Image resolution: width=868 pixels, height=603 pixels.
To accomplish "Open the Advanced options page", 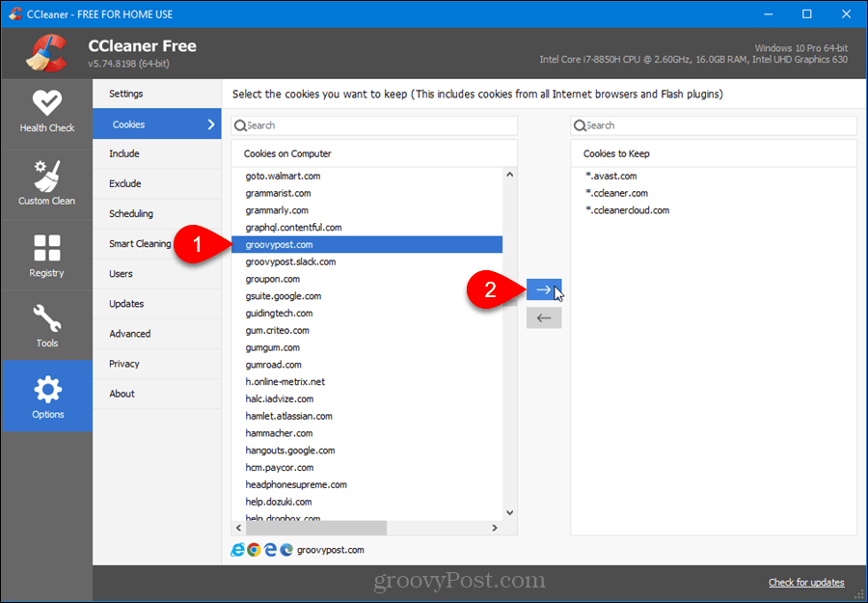I will pos(157,334).
